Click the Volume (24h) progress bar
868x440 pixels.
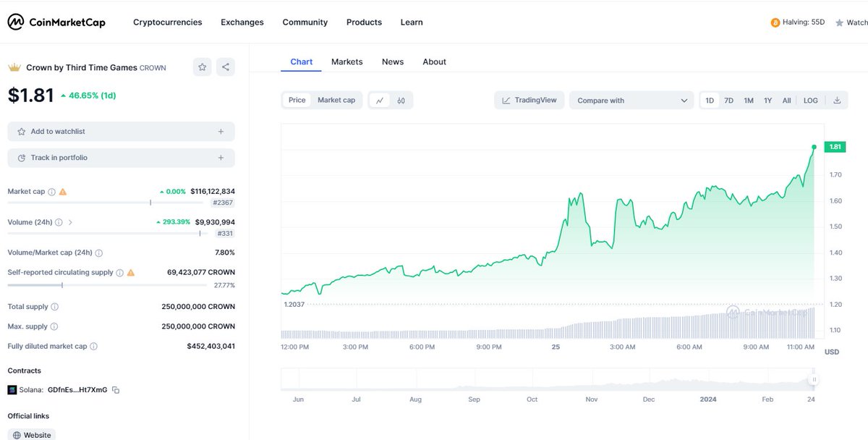[x=109, y=233]
